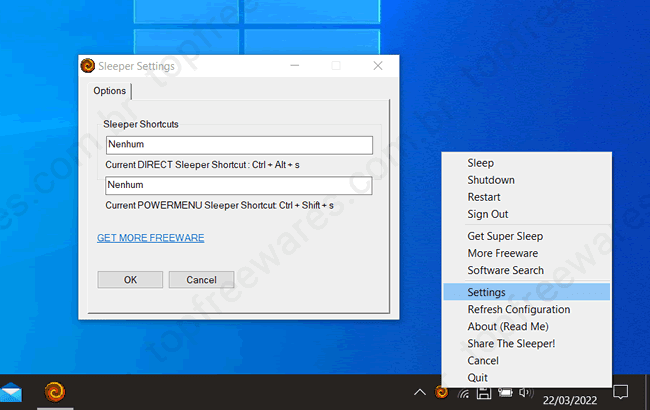This screenshot has height=410, width=650.
Task: Show hidden tray icons chevron
Action: pyautogui.click(x=420, y=393)
